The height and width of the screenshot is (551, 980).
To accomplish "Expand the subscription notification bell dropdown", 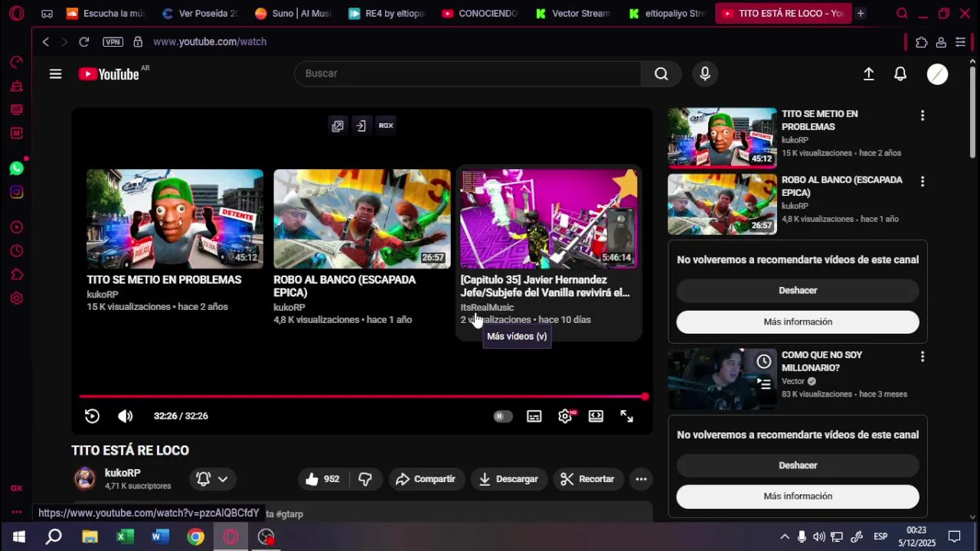I will point(212,479).
